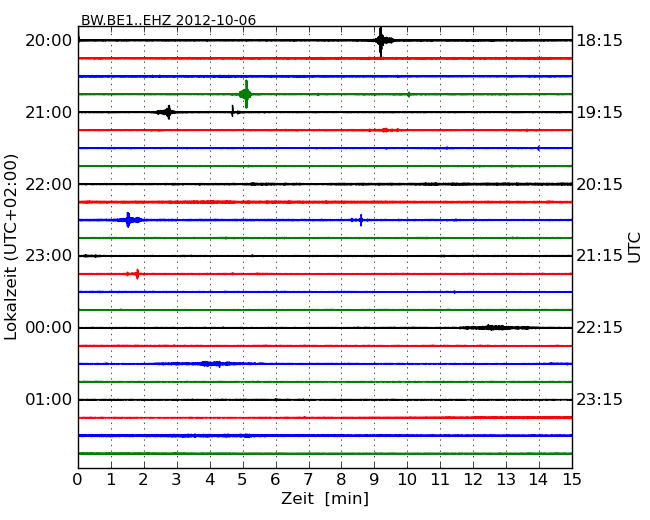Select the small blue blip near minute 14
This screenshot has height=520, width=650.
[538, 148]
